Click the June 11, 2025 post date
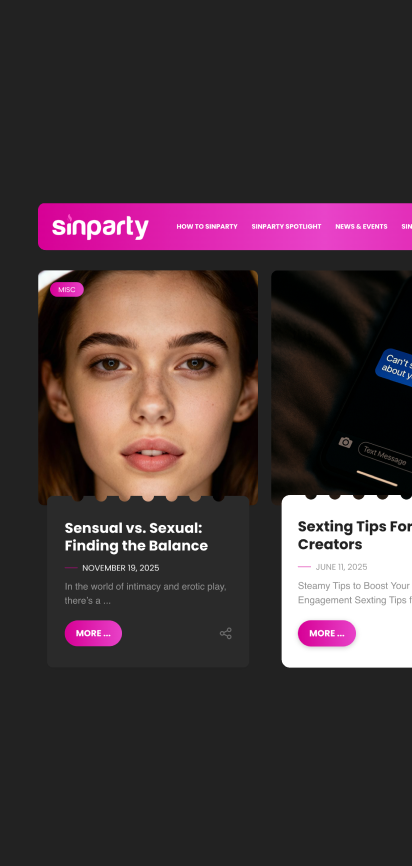This screenshot has height=866, width=412. coord(341,567)
